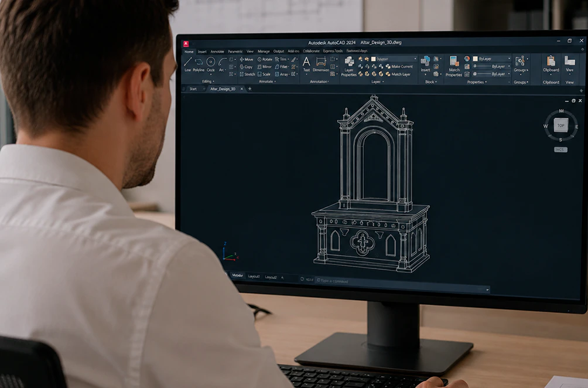Screen dimensions: 588x388
Task: Select the Polyline tool
Action: tap(199, 64)
